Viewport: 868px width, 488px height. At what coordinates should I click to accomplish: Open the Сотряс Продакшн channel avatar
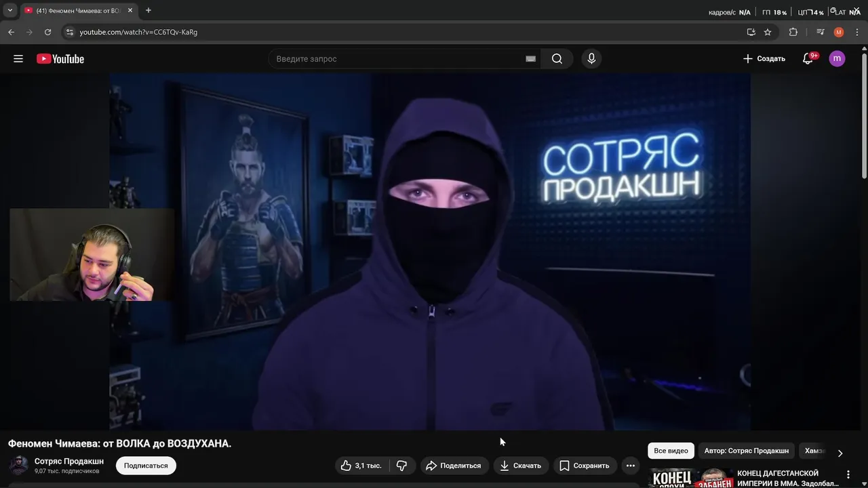(18, 466)
